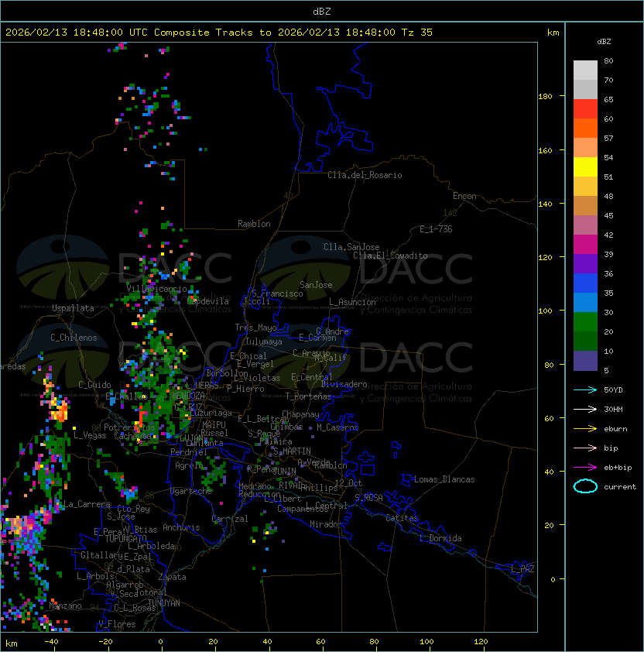The image size is (644, 652).
Task: Select the dark purple 5-10 dBZ swatch
Action: [x=585, y=361]
